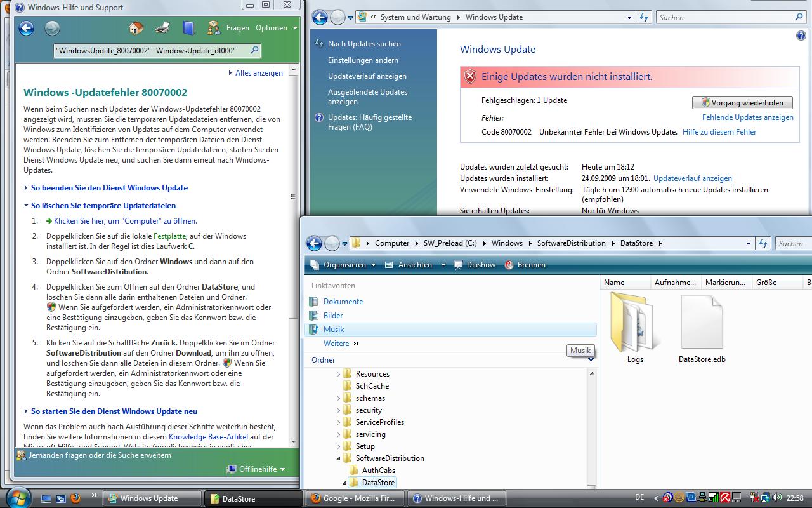Click the Help window back arrow

pos(26,28)
